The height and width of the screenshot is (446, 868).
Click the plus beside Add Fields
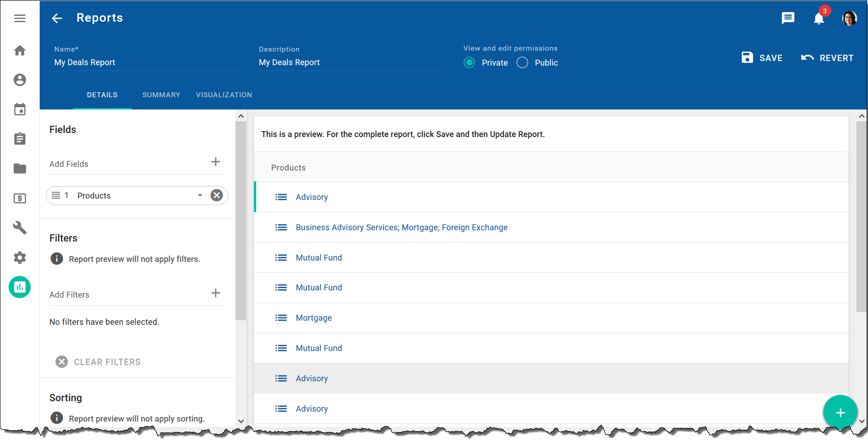pyautogui.click(x=216, y=162)
